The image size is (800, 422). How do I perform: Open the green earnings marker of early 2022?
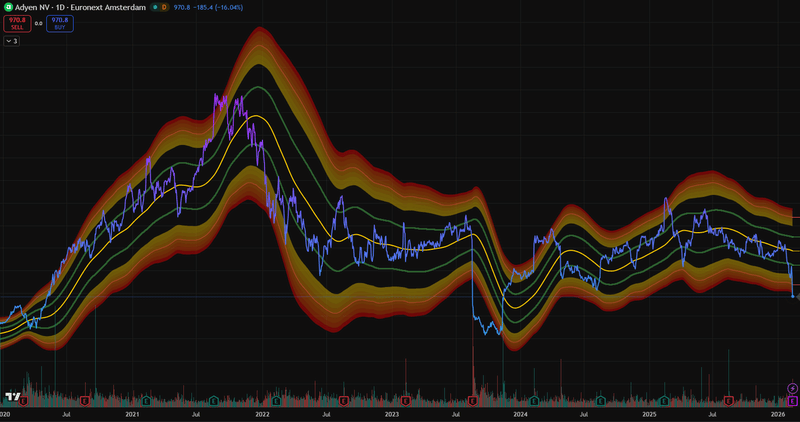click(x=276, y=401)
